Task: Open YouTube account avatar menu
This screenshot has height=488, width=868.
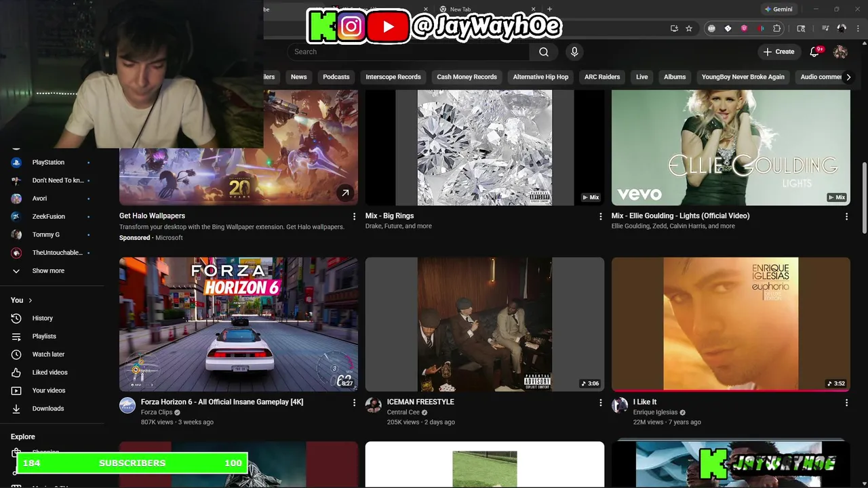Action: pyautogui.click(x=840, y=52)
